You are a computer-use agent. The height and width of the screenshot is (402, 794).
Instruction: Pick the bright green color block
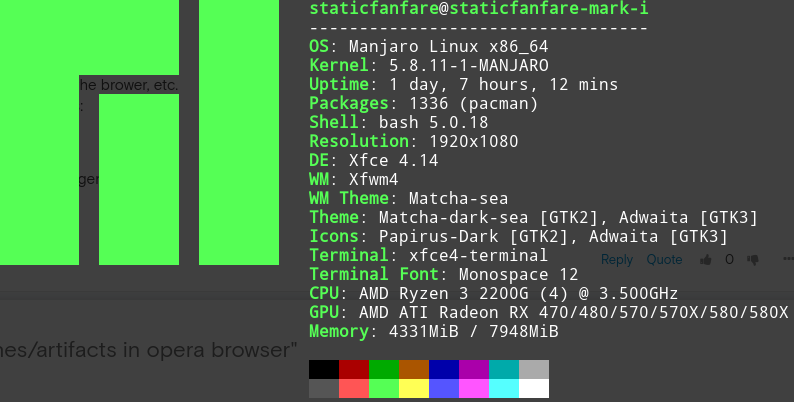(384, 388)
